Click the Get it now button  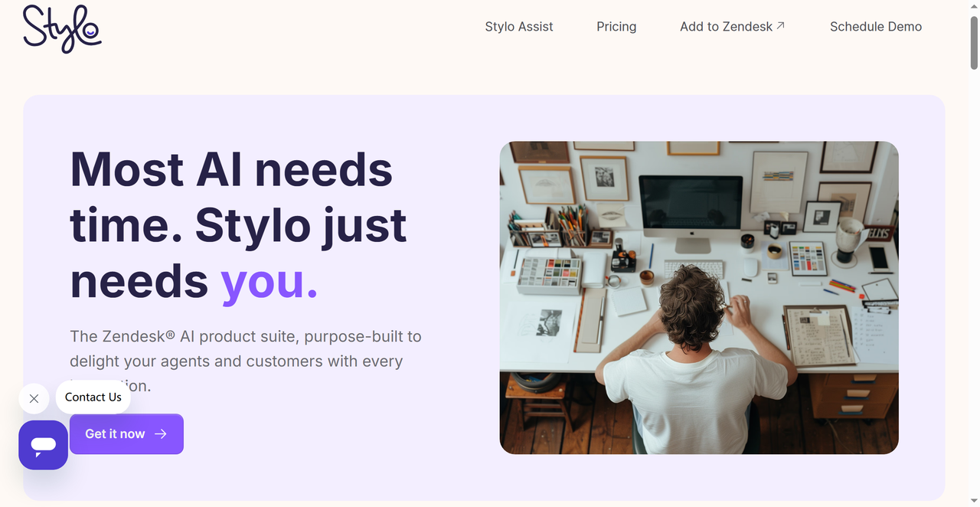pyautogui.click(x=126, y=433)
